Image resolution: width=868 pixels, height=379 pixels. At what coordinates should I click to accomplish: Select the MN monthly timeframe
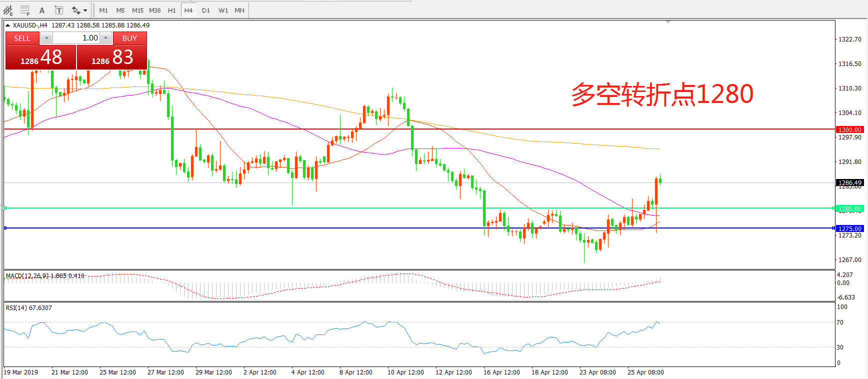coord(239,10)
